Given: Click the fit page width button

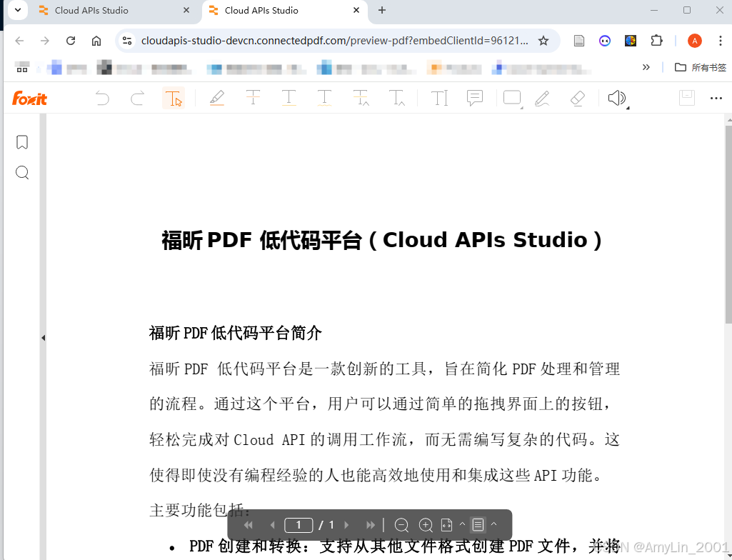Looking at the screenshot, I should [447, 525].
